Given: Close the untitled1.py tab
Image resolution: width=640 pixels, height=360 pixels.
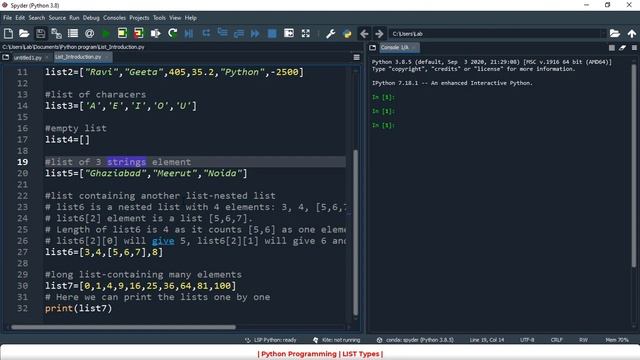Looking at the screenshot, I should [x=46, y=58].
